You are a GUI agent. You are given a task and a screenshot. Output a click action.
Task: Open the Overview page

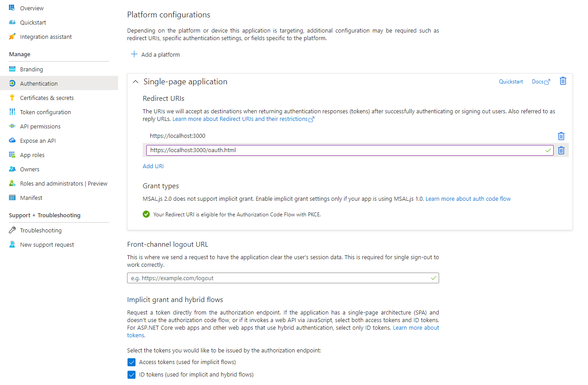31,8
